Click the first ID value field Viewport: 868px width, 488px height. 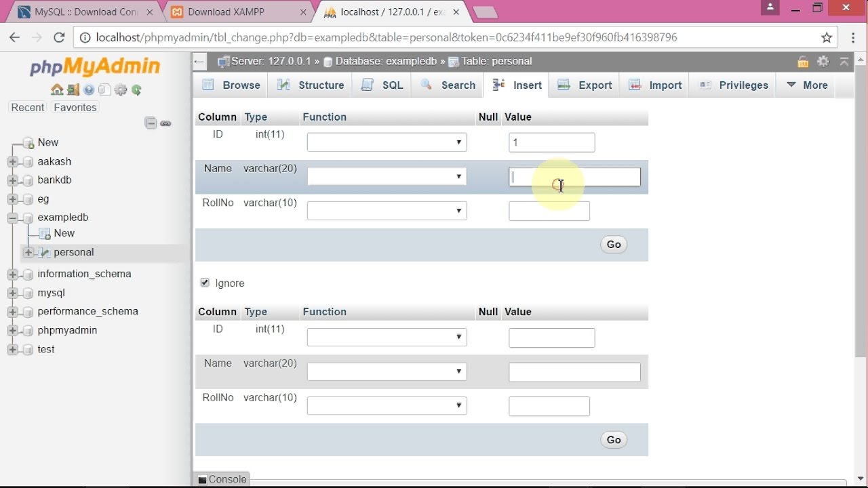tap(552, 142)
